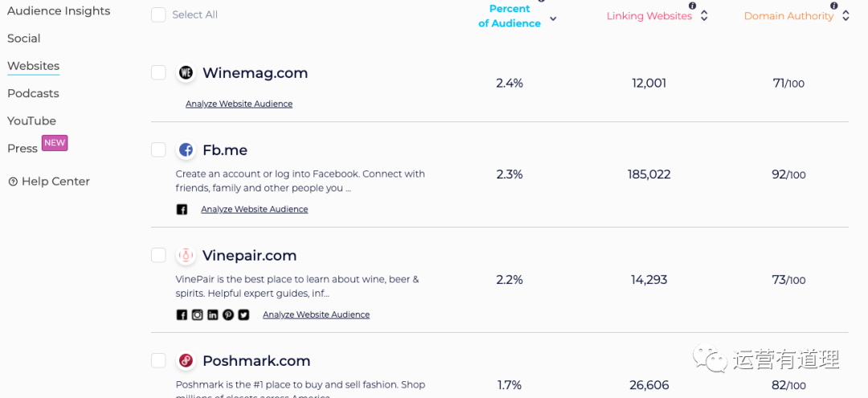Click Analyze Website Audience for Winemag.com
This screenshot has height=398, width=868.
pyautogui.click(x=239, y=104)
